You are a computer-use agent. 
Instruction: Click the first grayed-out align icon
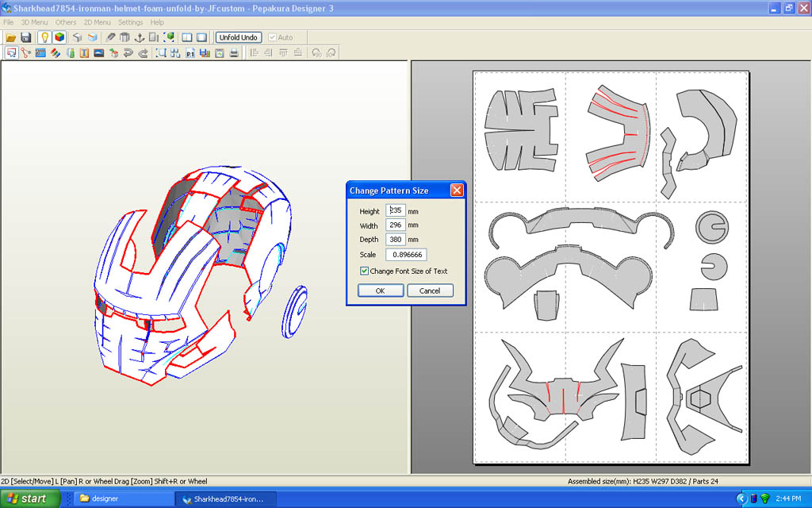254,53
